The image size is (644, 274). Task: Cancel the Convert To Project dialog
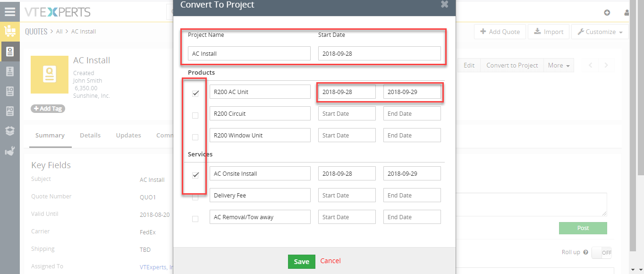click(330, 261)
